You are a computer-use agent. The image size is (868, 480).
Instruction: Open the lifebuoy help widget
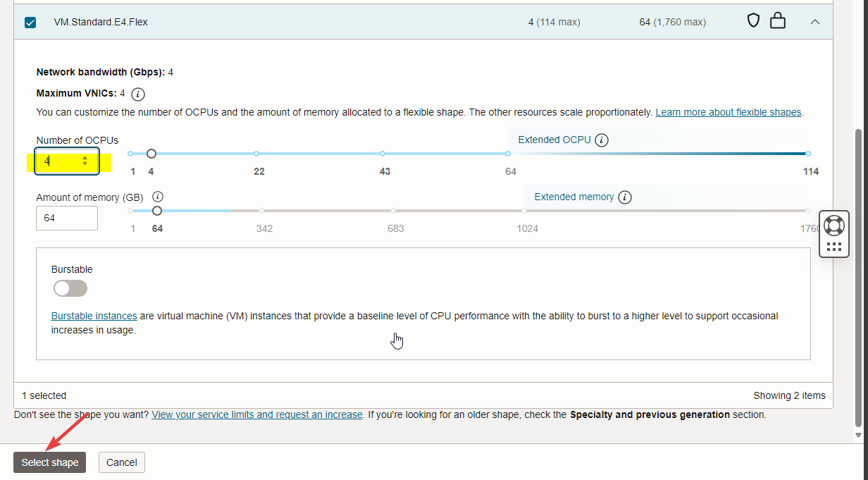[x=834, y=225]
